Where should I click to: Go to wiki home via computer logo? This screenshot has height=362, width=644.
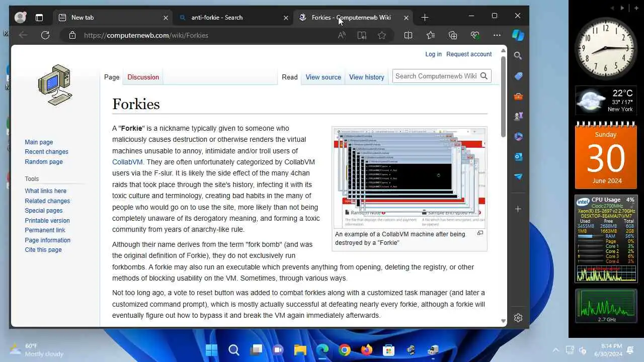coord(55,84)
